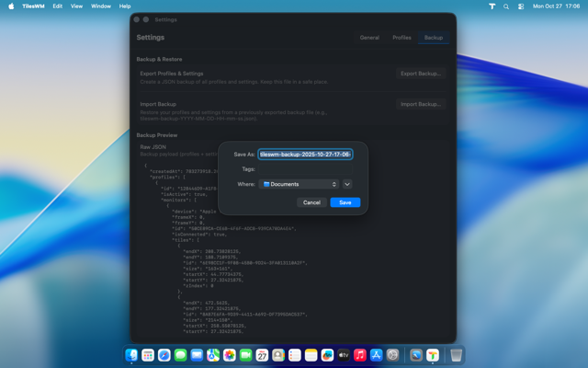This screenshot has width=588, height=368.
Task: Open Reminders from the dock
Action: [x=295, y=355]
